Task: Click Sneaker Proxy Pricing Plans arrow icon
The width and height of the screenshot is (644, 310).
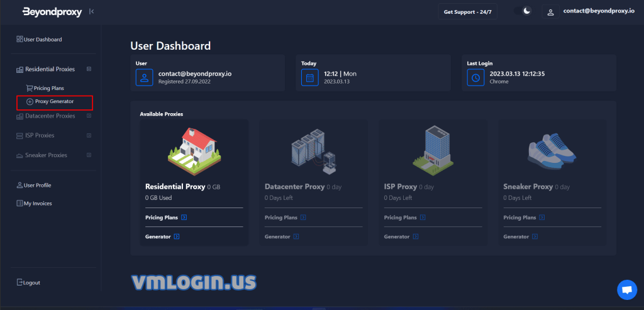Action: [x=542, y=217]
